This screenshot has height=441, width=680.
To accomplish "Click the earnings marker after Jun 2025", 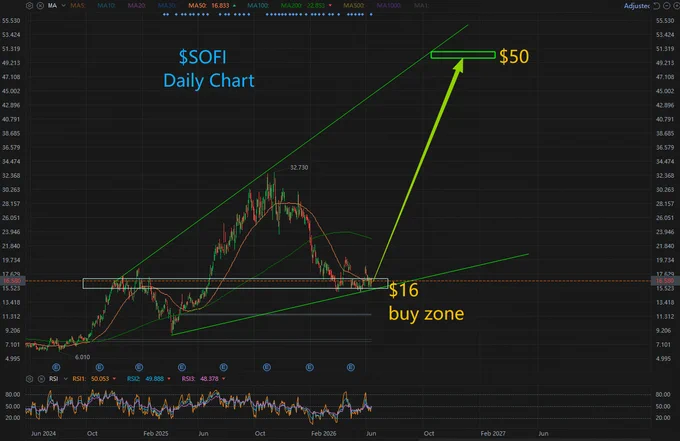I will click(223, 367).
